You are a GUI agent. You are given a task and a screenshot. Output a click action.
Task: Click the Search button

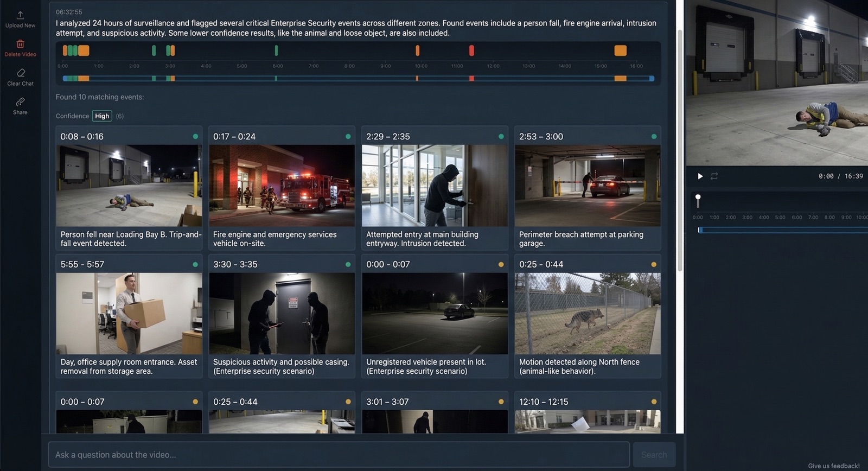(654, 455)
